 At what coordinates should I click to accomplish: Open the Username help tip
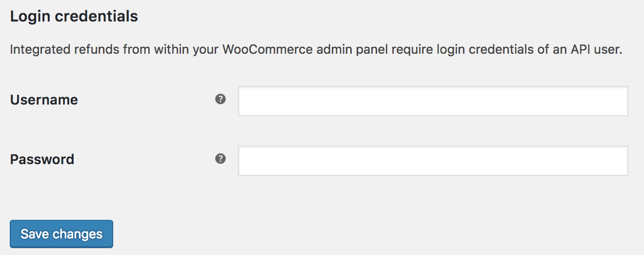[221, 100]
